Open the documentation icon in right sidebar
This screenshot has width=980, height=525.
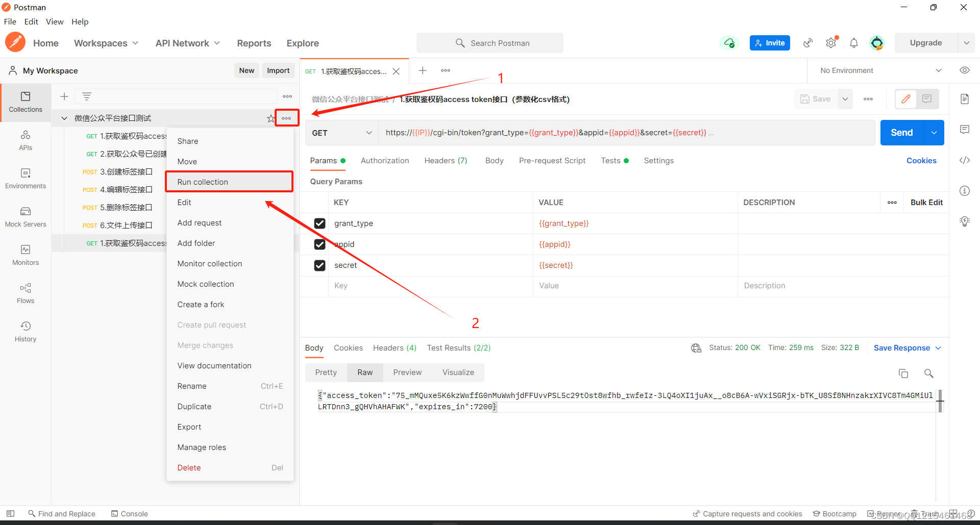coord(964,99)
